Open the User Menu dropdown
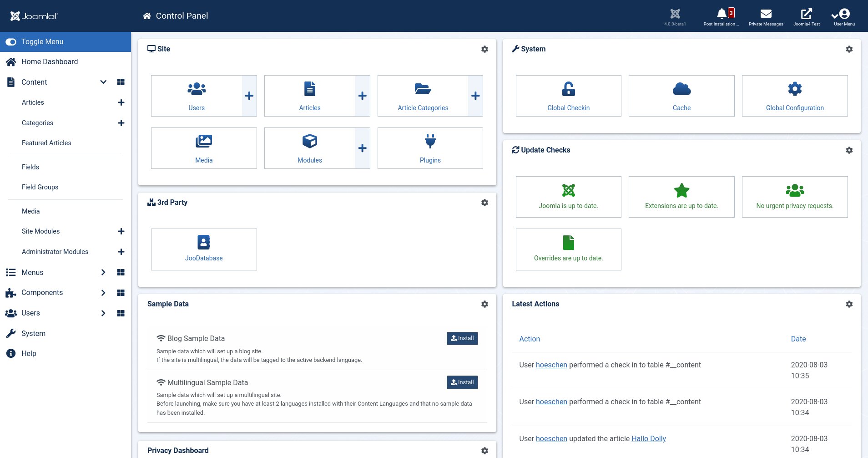Viewport: 868px width, 458px height. 843,15
